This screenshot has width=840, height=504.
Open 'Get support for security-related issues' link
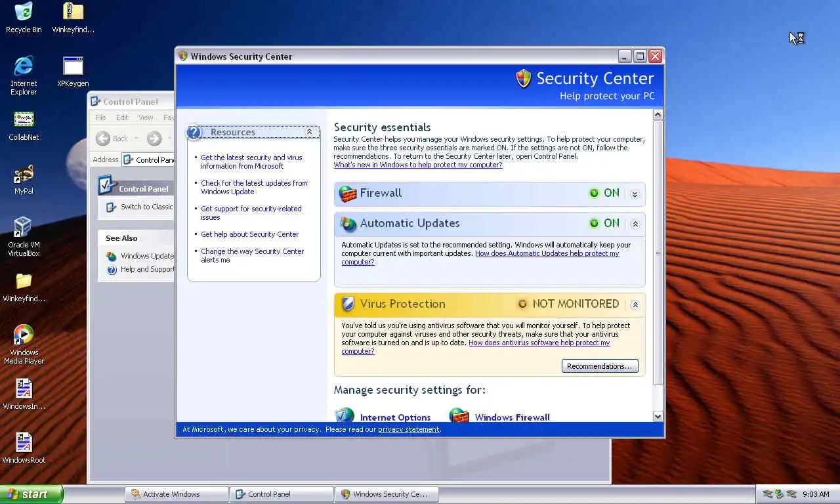pos(251,213)
